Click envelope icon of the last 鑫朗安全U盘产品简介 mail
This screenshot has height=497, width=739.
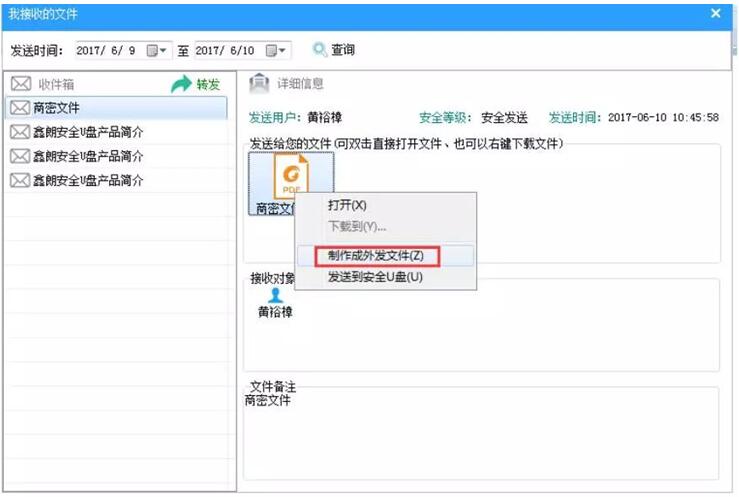19,181
